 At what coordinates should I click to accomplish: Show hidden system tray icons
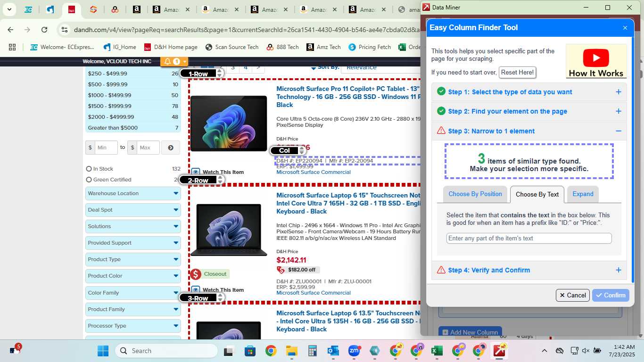545,351
